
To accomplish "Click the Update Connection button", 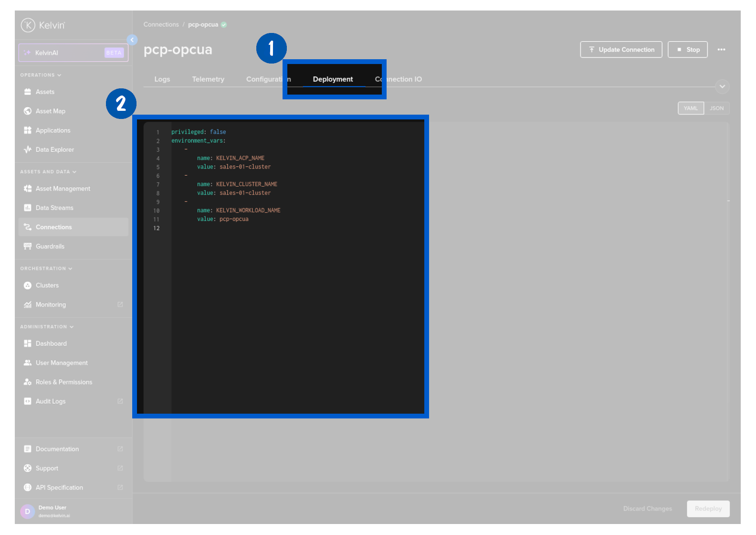I will tap(621, 50).
